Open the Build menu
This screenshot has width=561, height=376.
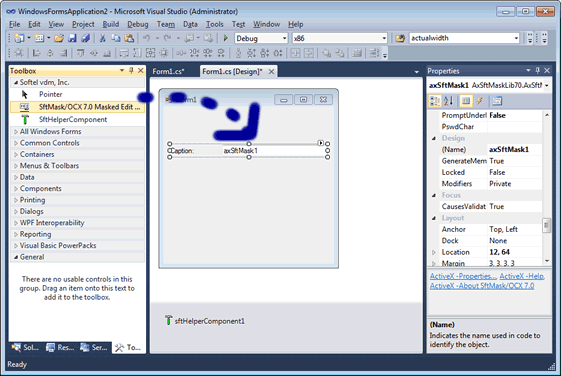[x=111, y=24]
